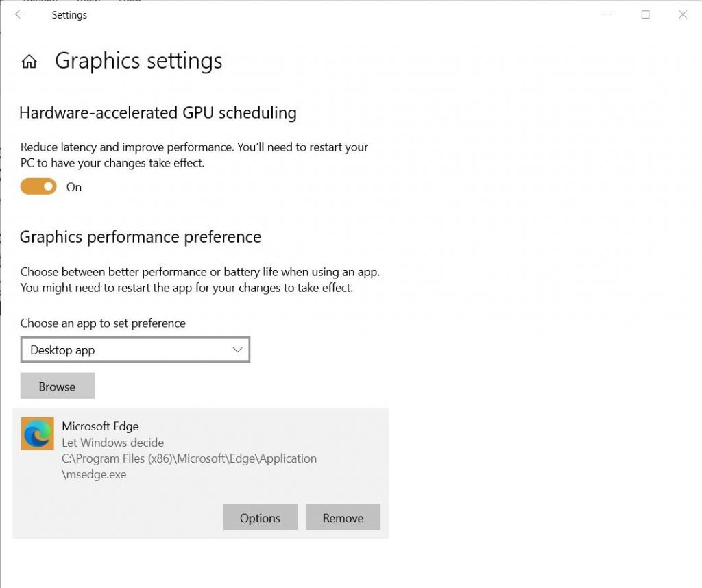Remove Microsoft Edge from the list

click(x=343, y=517)
